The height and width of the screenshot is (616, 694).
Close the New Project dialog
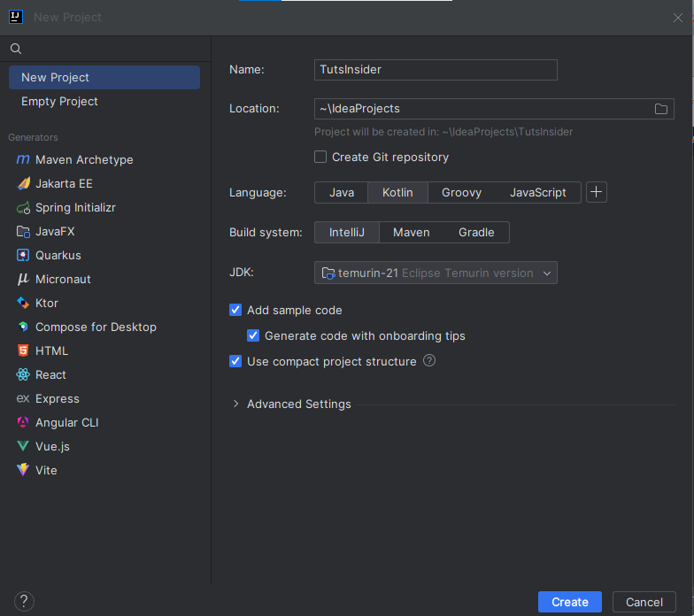[x=678, y=18]
